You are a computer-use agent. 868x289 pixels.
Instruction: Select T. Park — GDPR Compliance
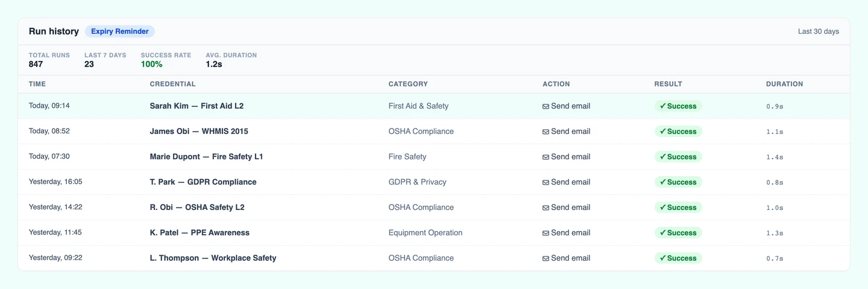[x=203, y=182]
